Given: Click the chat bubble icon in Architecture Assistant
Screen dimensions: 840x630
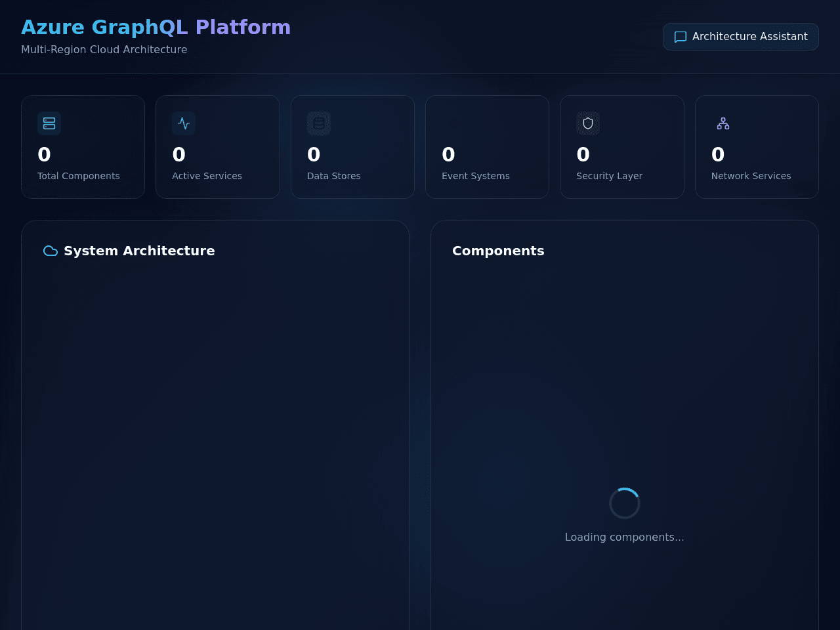Looking at the screenshot, I should (x=681, y=37).
